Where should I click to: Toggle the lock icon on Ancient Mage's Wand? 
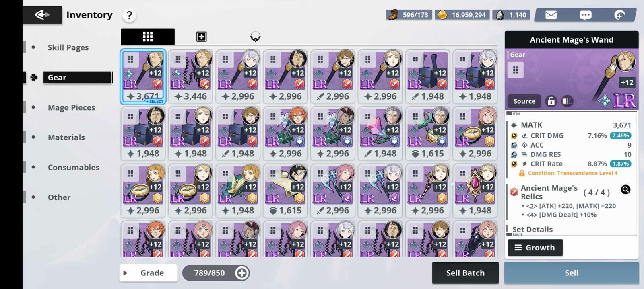[551, 101]
